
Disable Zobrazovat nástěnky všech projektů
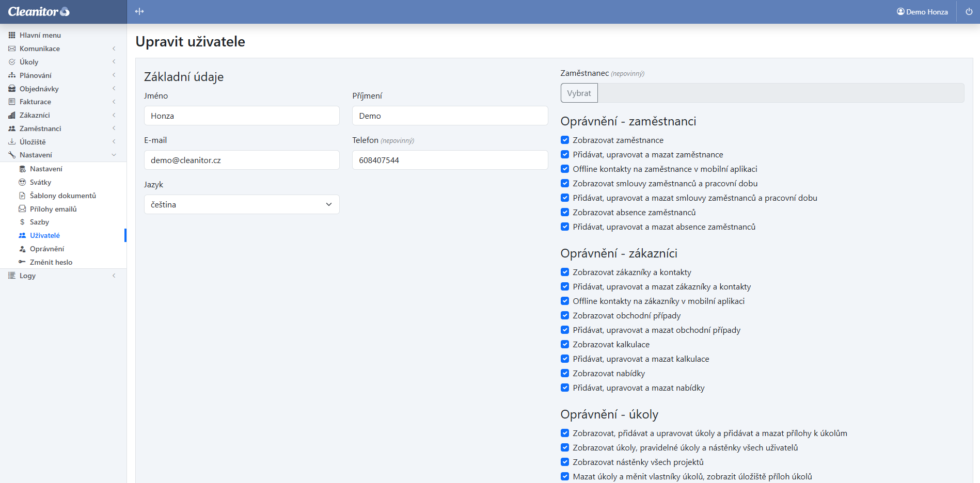coord(565,462)
